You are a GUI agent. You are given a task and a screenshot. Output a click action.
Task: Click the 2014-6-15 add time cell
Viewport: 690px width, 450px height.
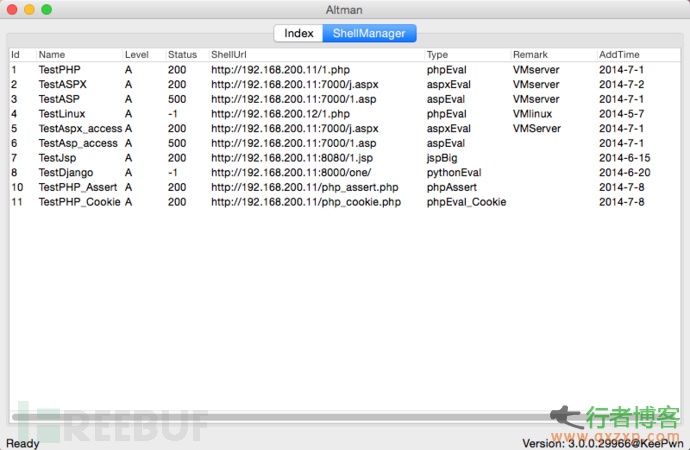[x=624, y=157]
